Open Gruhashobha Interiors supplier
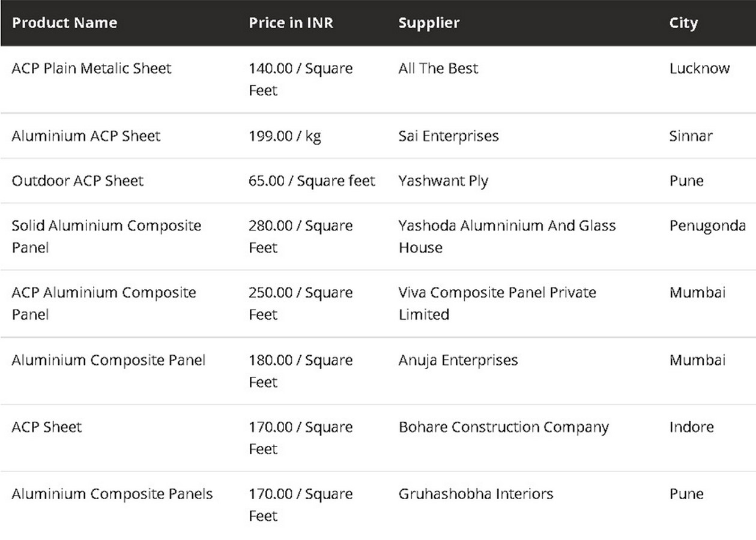The image size is (756, 540). coord(476,494)
